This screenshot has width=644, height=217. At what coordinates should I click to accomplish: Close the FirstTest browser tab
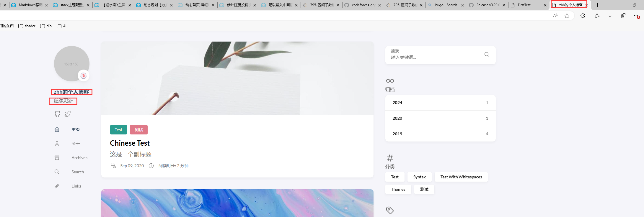click(545, 5)
